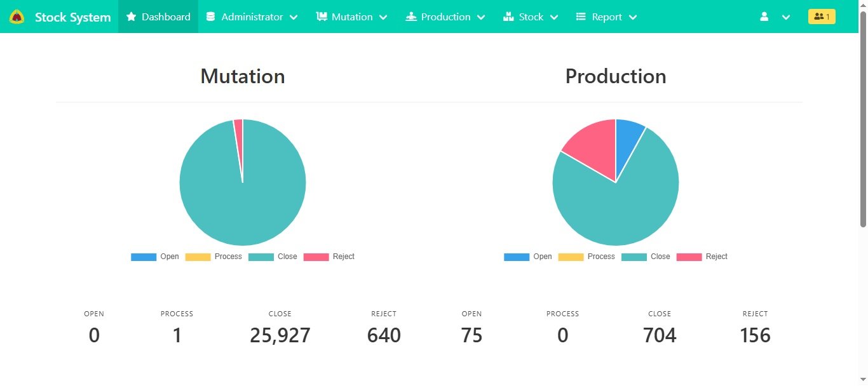
Task: Click the Stock System logo icon
Action: point(17,17)
